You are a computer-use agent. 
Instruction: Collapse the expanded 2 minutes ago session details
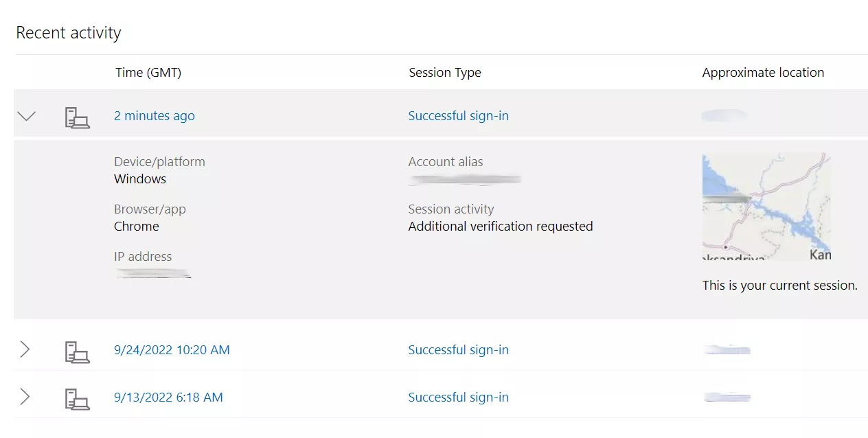[26, 115]
